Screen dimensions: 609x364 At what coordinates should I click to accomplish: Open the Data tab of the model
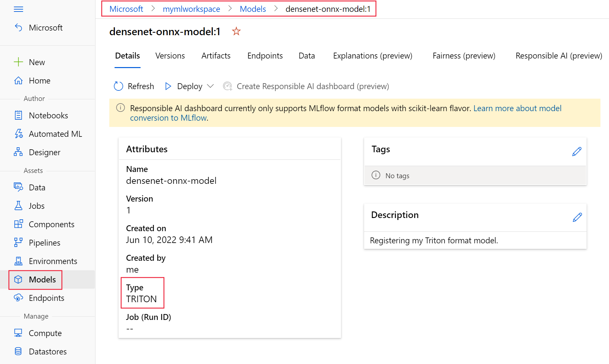(x=307, y=56)
